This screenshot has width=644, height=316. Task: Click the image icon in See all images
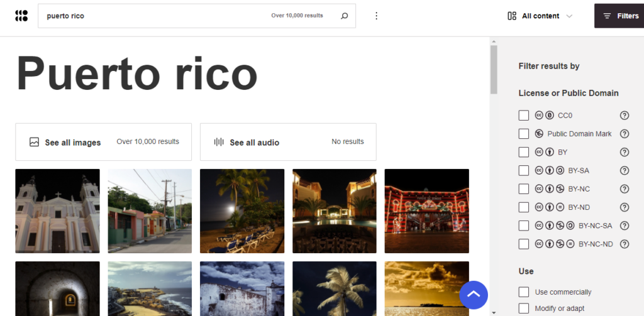(34, 142)
